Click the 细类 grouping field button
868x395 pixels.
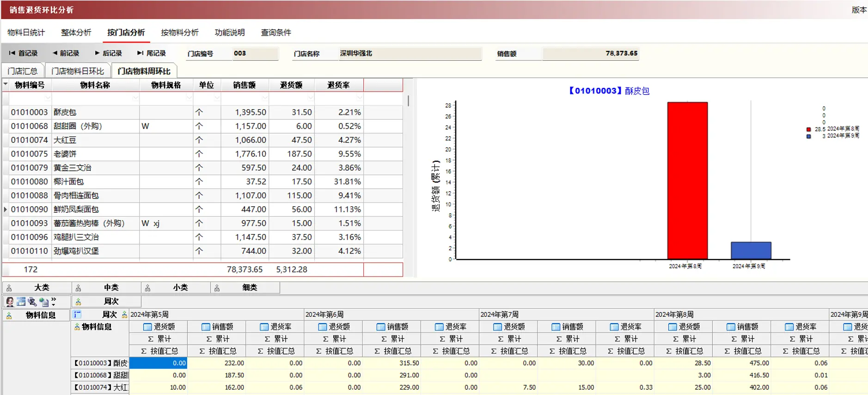[x=245, y=288]
